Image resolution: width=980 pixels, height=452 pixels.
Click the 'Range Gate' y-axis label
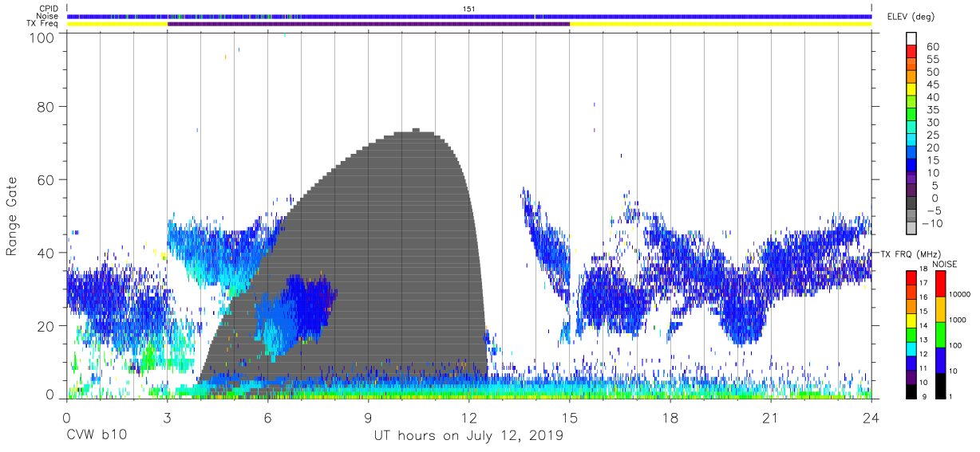click(12, 216)
